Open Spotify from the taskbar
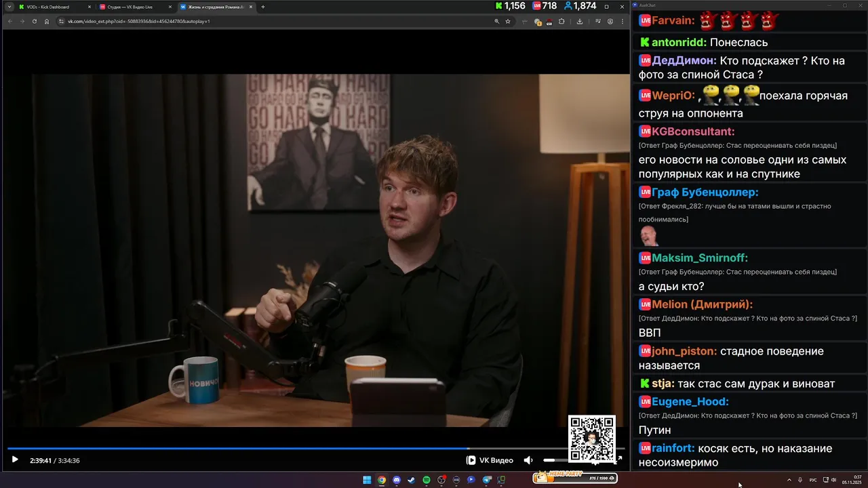This screenshot has width=868, height=488. point(427,480)
